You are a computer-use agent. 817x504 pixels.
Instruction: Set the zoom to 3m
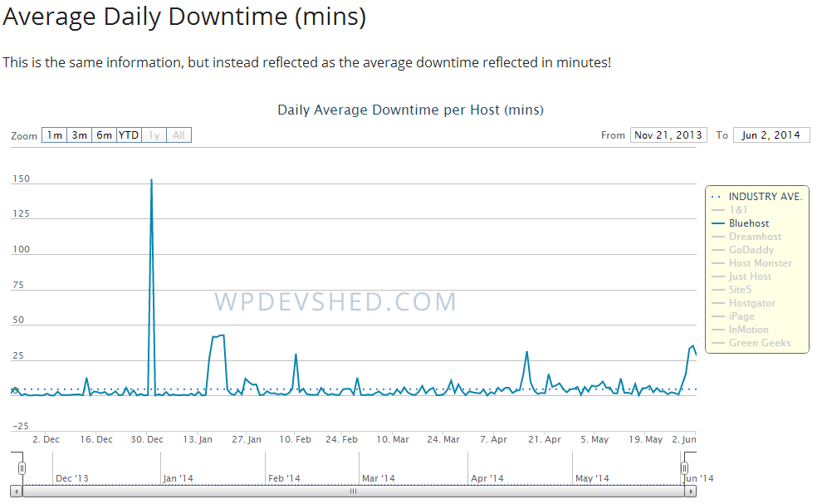[x=79, y=135]
